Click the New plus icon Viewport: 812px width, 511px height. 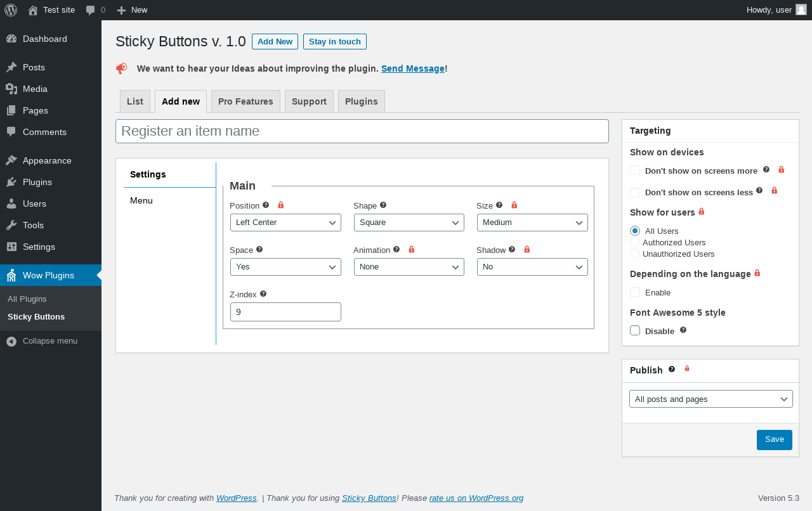click(x=122, y=10)
